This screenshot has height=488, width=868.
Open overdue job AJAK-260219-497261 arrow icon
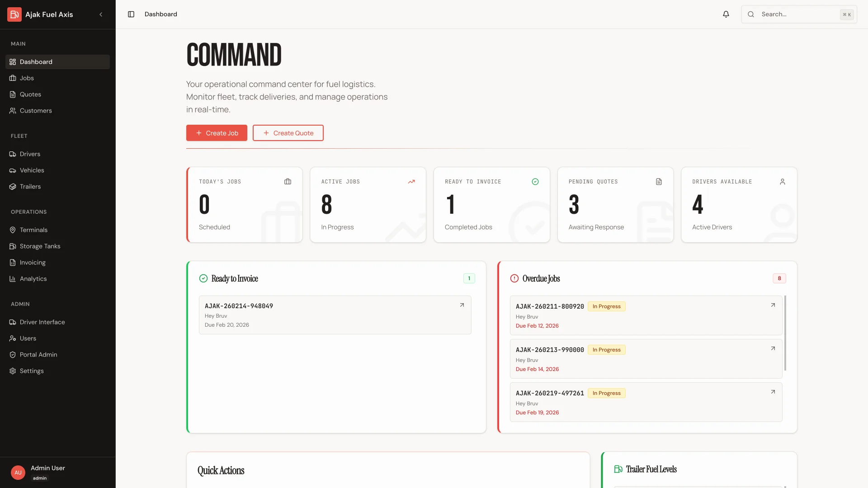click(x=773, y=392)
